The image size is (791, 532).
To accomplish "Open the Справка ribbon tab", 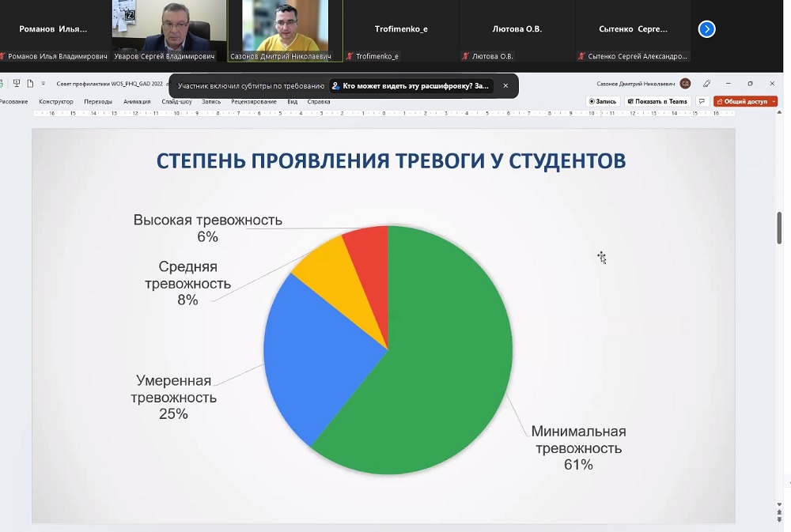I will point(318,101).
